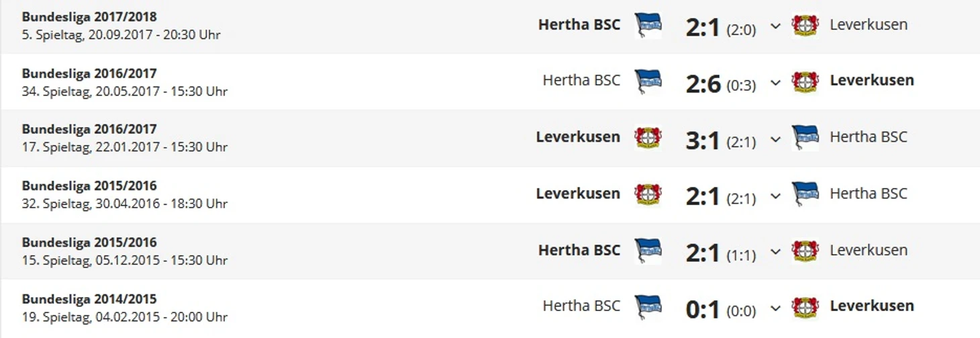This screenshot has height=338, width=980.
Task: Click Leverkusen crest in 22.01.2017 match
Action: 648,138
